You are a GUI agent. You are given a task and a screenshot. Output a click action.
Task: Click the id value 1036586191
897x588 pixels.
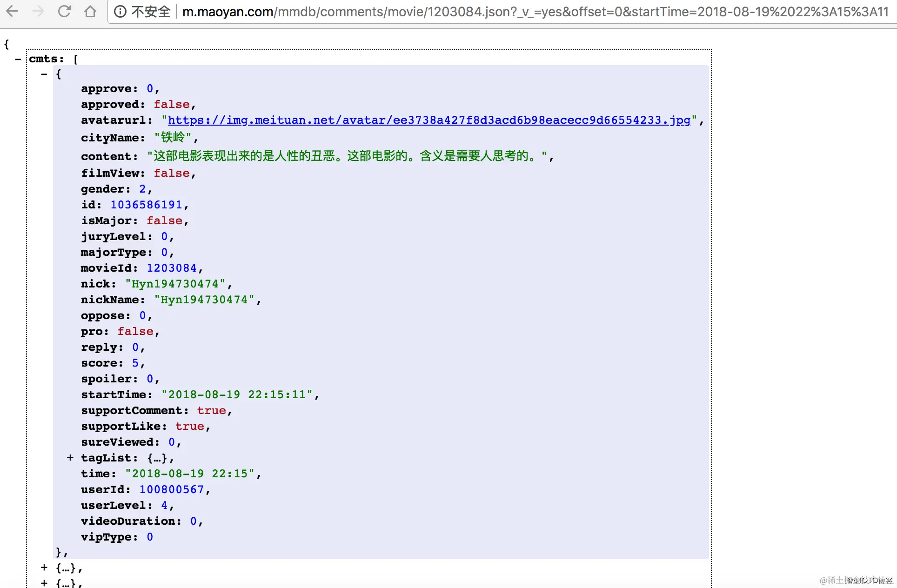[146, 205]
